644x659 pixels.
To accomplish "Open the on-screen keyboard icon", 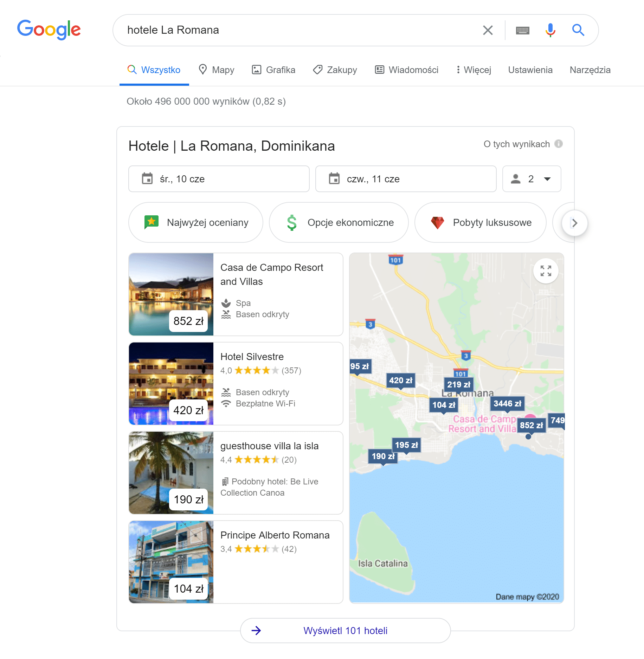I will click(x=523, y=31).
